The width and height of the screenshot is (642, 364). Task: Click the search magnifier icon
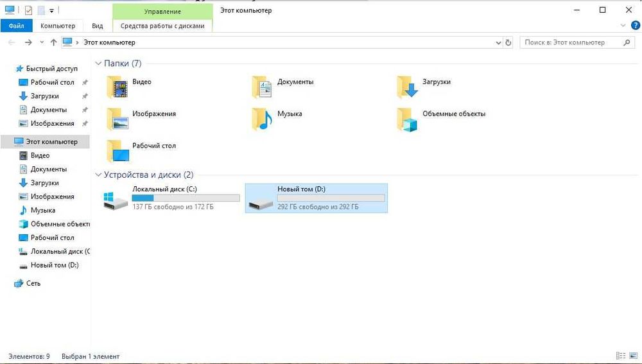[x=627, y=42]
